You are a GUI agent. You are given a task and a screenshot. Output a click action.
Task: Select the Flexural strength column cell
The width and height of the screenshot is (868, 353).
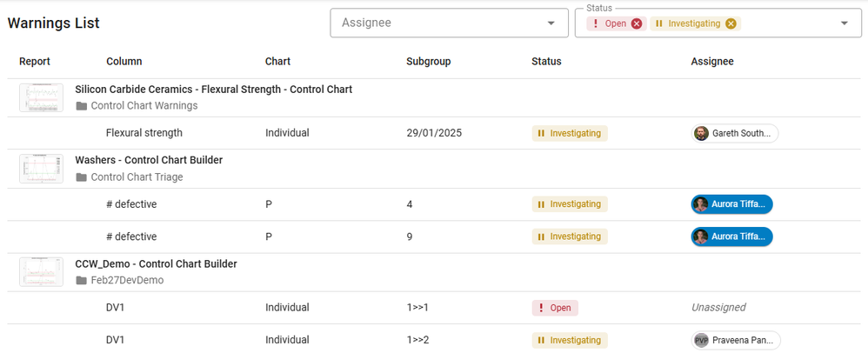144,133
